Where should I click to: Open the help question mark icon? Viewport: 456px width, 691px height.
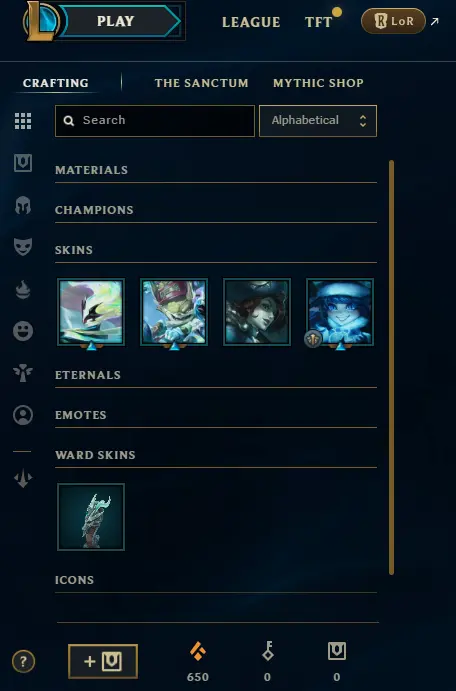[23, 661]
